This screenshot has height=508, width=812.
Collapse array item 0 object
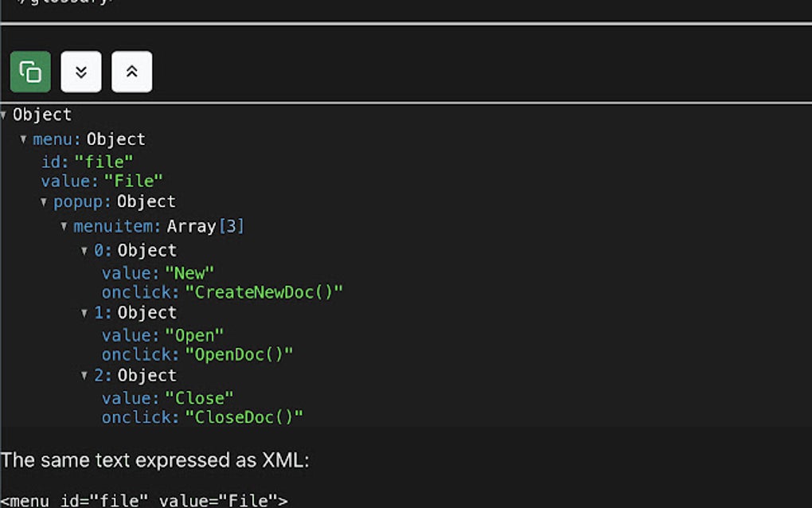point(84,251)
